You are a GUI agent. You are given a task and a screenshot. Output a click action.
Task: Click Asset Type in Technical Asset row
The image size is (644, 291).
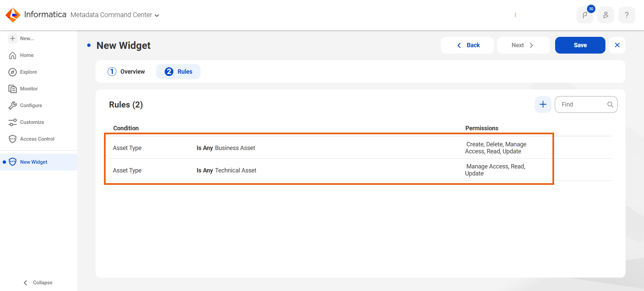point(127,170)
